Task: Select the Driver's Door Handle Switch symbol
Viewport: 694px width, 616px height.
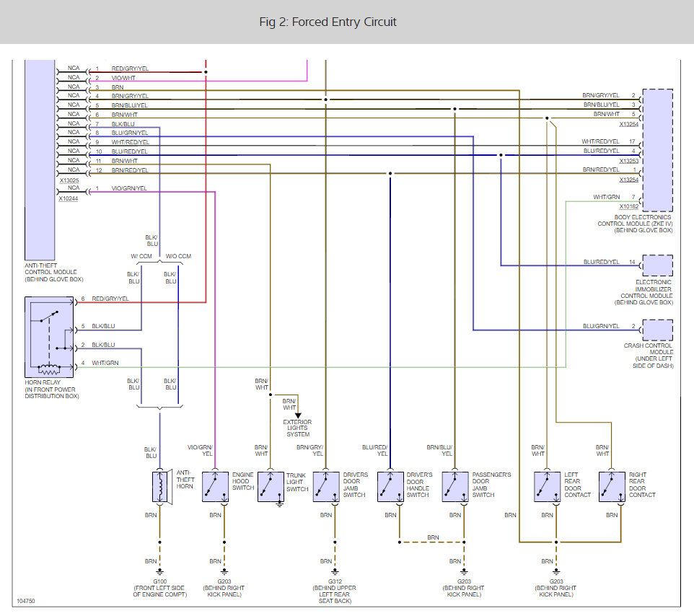Action: 390,487
